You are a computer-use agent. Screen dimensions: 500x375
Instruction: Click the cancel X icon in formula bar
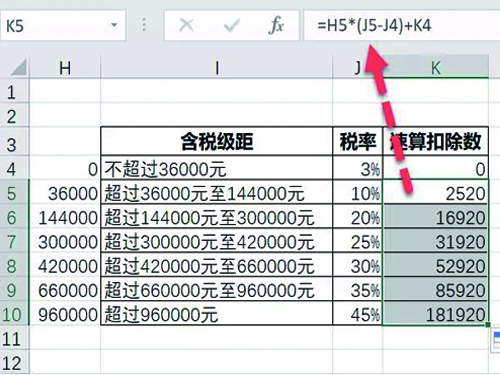pos(186,25)
